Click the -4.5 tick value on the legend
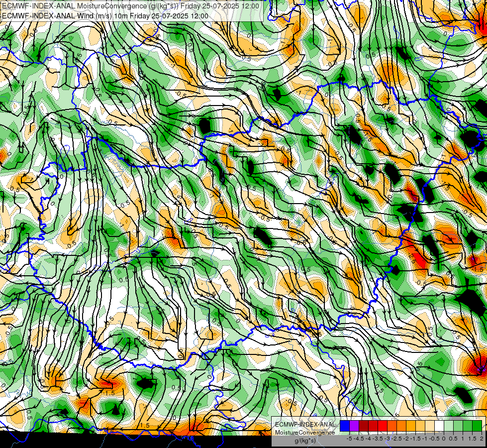 tap(359, 439)
